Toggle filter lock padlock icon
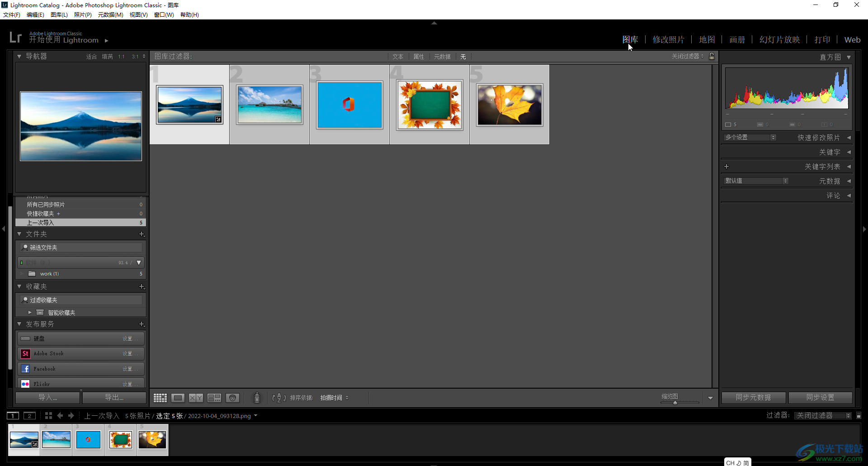Screen dimensions: 868x466 712,56
